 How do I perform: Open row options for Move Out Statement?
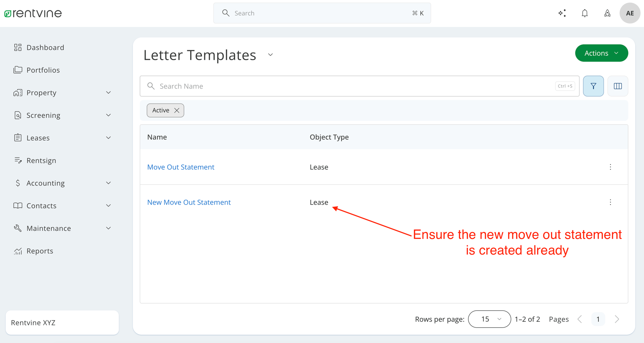[610, 167]
